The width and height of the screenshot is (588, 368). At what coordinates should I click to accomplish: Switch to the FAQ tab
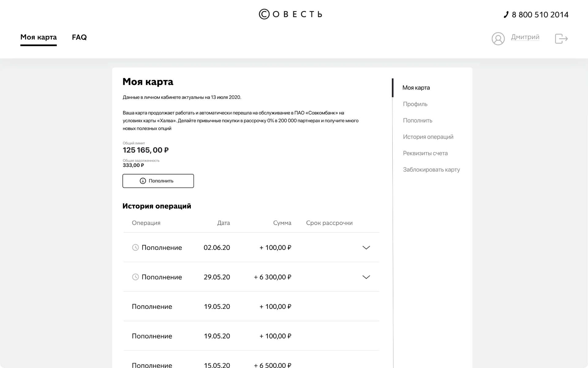(x=79, y=37)
